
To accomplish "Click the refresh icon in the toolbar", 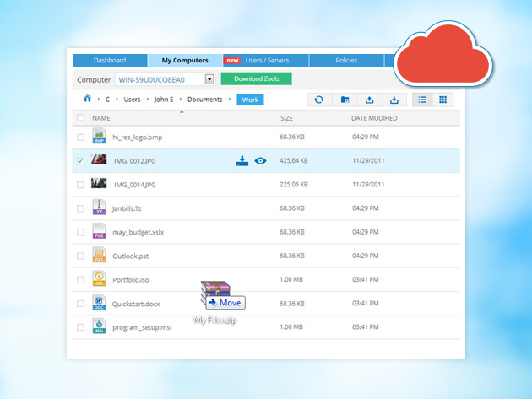I will tap(318, 100).
